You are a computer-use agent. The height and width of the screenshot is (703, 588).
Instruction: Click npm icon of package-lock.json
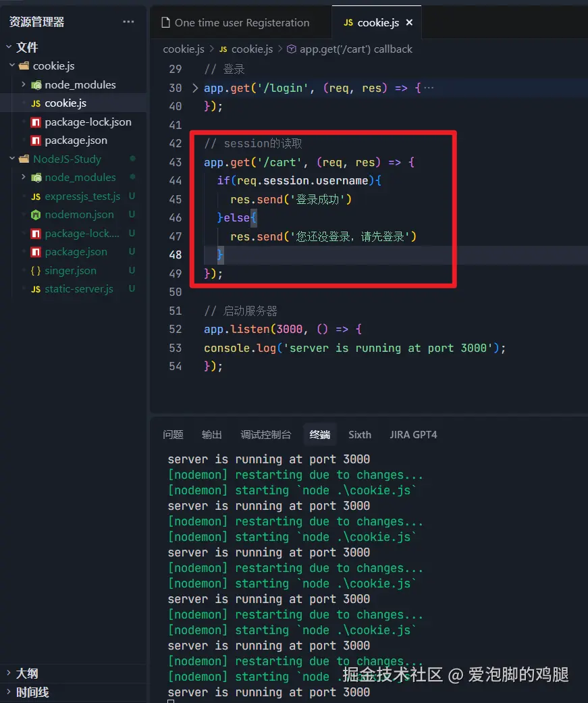[36, 122]
